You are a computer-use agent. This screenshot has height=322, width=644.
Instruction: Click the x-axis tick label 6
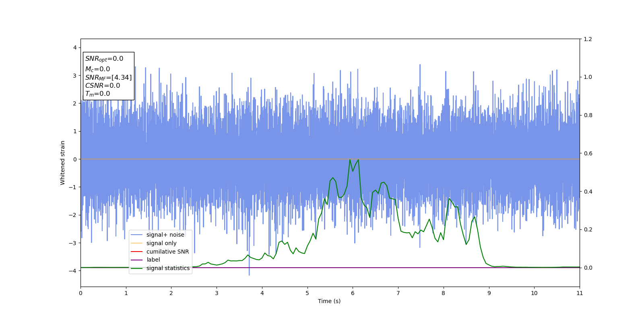pyautogui.click(x=353, y=293)
